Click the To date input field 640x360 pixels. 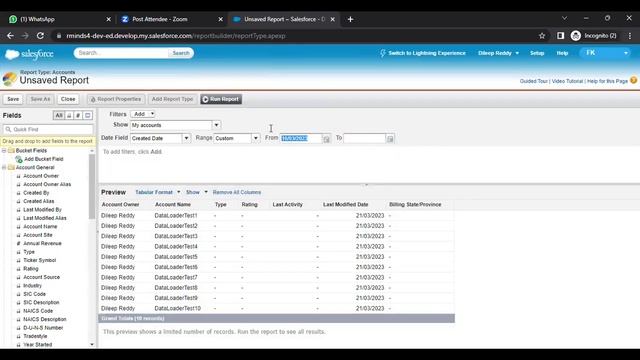[x=364, y=138]
